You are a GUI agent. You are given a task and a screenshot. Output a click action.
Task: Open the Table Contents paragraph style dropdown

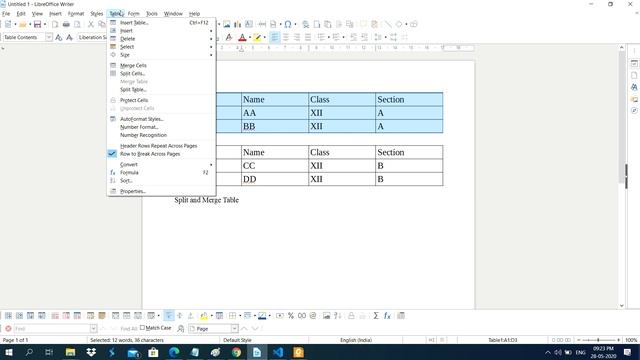pyautogui.click(x=49, y=38)
